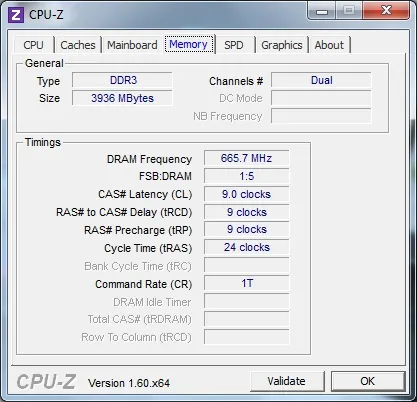Go to the Mainboard tab
The width and height of the screenshot is (417, 402).
pos(132,45)
